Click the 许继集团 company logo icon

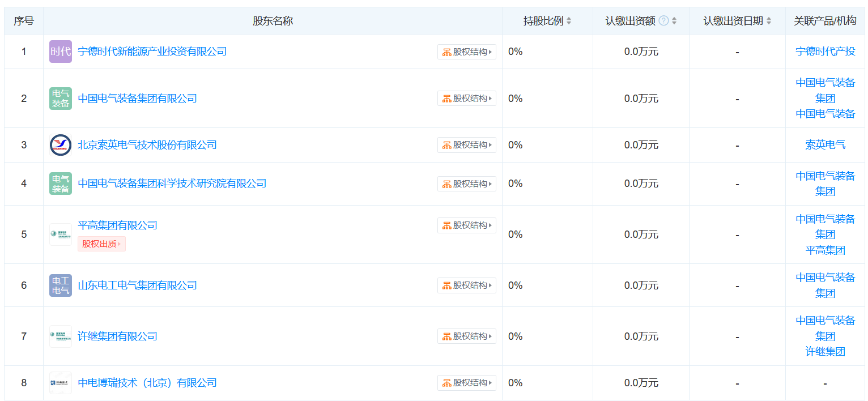pos(61,336)
